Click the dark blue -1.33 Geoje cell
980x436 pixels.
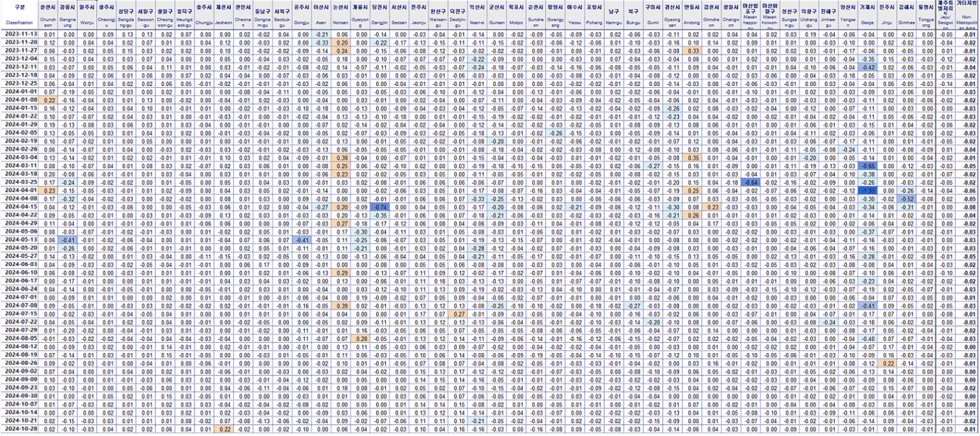867,191
